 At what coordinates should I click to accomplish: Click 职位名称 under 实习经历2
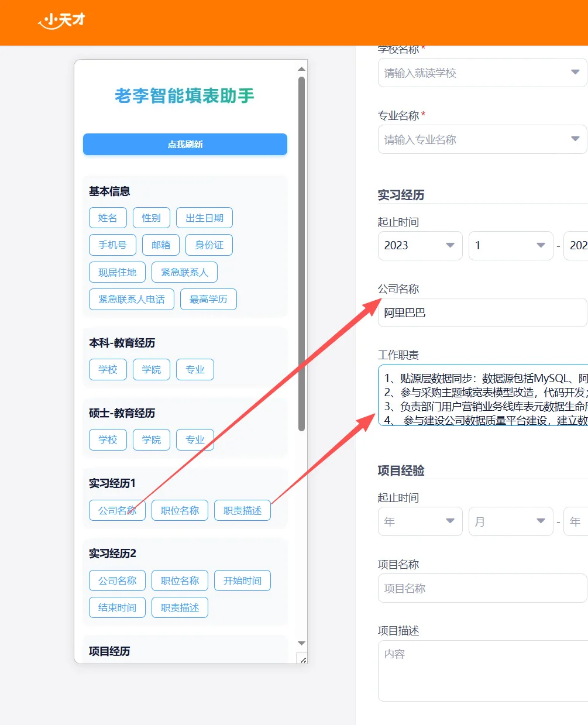point(180,580)
